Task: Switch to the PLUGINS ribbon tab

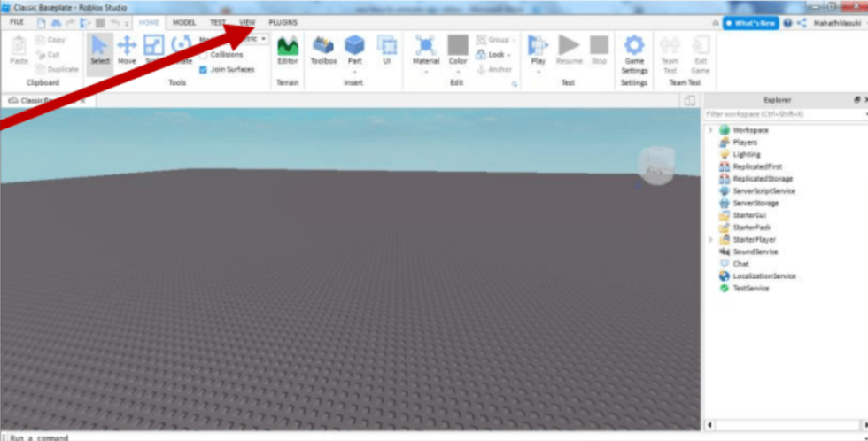Action: tap(283, 23)
